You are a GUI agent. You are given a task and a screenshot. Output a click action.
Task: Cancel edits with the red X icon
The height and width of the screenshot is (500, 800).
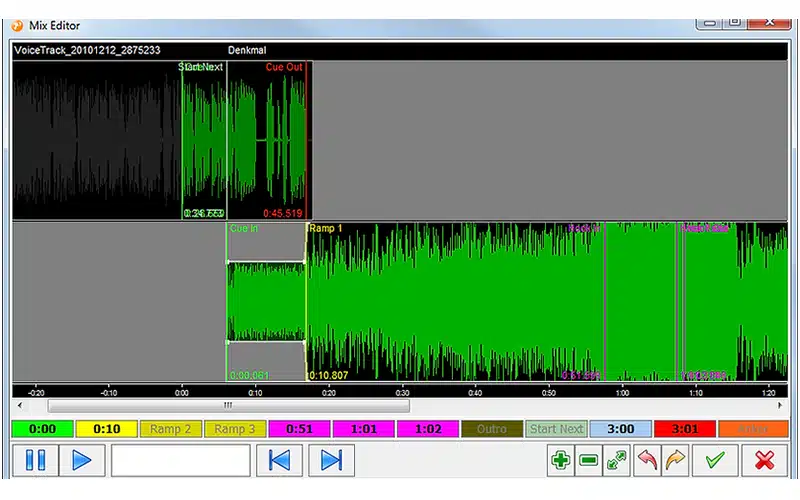764,460
